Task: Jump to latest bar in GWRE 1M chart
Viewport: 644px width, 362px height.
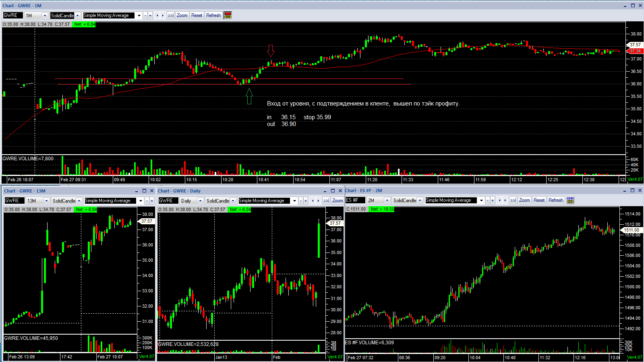Action: (171, 15)
